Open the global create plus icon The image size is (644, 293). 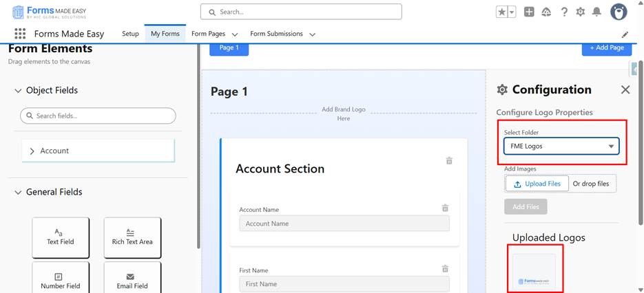tap(529, 12)
